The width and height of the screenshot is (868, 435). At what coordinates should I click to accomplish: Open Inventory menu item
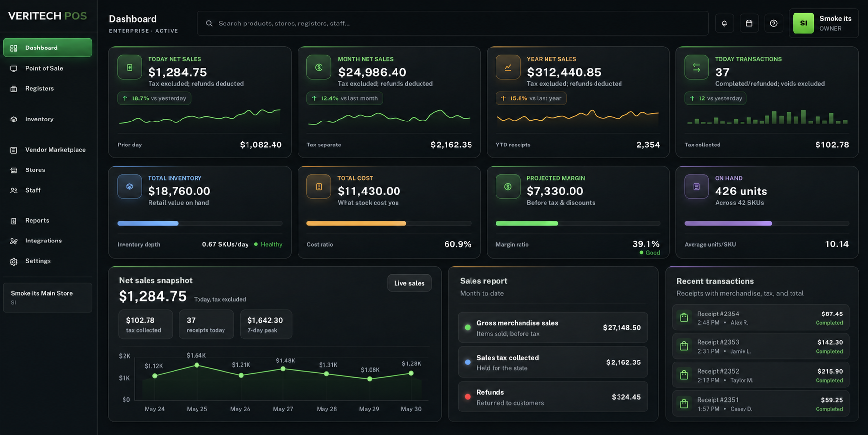pyautogui.click(x=48, y=119)
